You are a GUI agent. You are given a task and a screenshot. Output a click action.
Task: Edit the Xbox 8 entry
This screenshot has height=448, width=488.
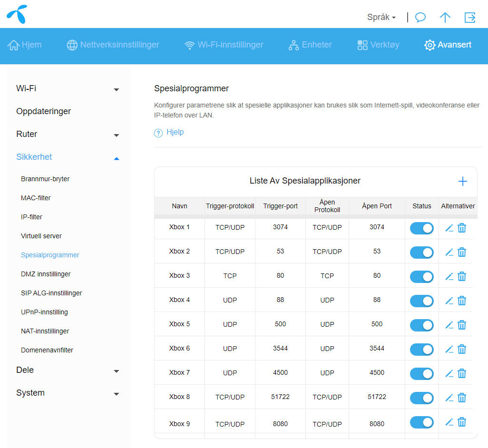[x=449, y=398]
